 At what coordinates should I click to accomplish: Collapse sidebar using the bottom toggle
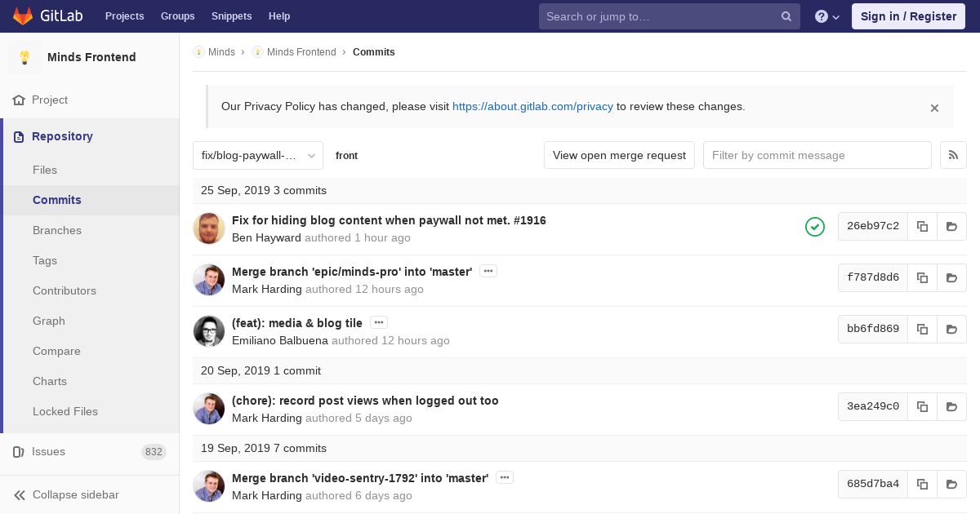[66, 494]
